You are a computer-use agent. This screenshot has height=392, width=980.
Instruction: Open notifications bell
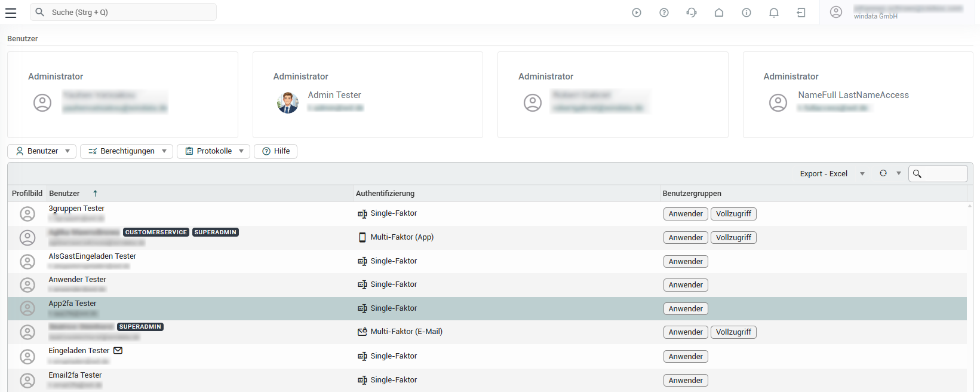click(x=774, y=13)
